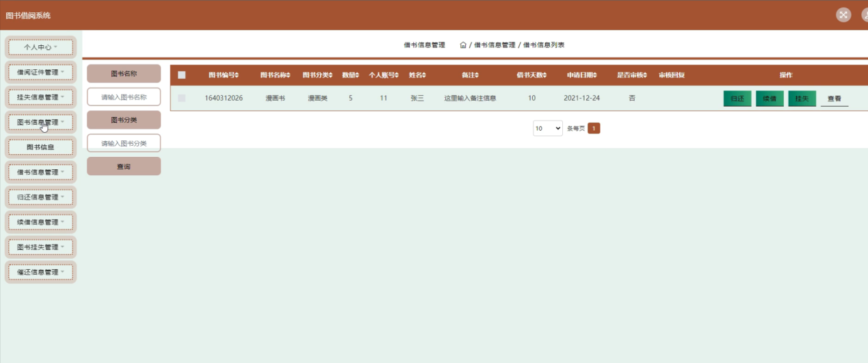Click the 张三 name cell
This screenshot has width=868, height=363.
[417, 99]
